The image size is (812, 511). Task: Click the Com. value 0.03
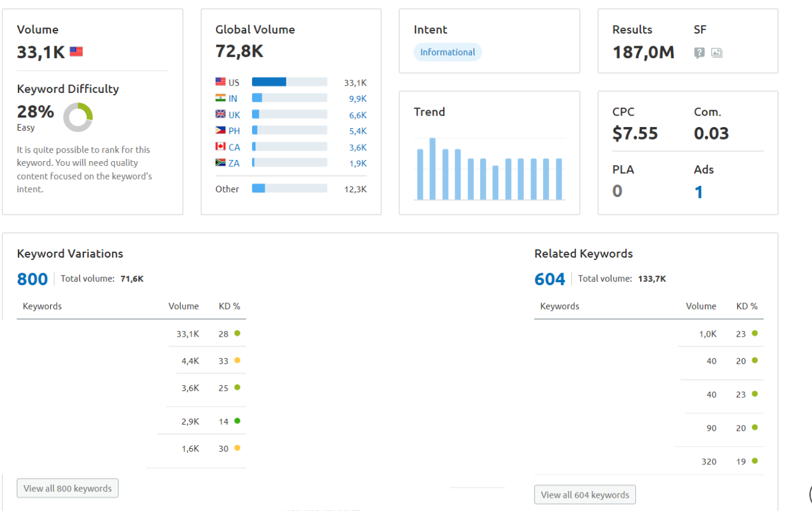point(711,133)
